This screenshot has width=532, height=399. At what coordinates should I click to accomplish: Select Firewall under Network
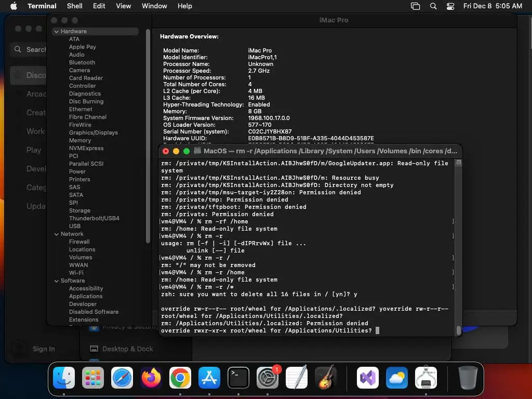[79, 242]
